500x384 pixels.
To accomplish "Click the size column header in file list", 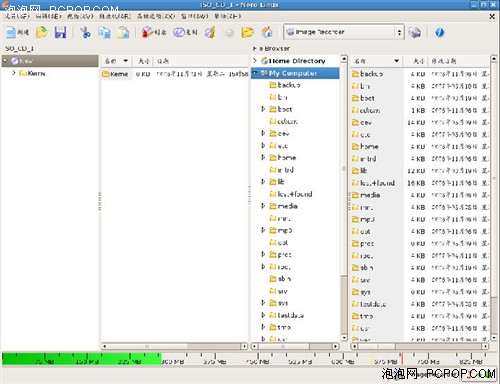I will pos(415,61).
